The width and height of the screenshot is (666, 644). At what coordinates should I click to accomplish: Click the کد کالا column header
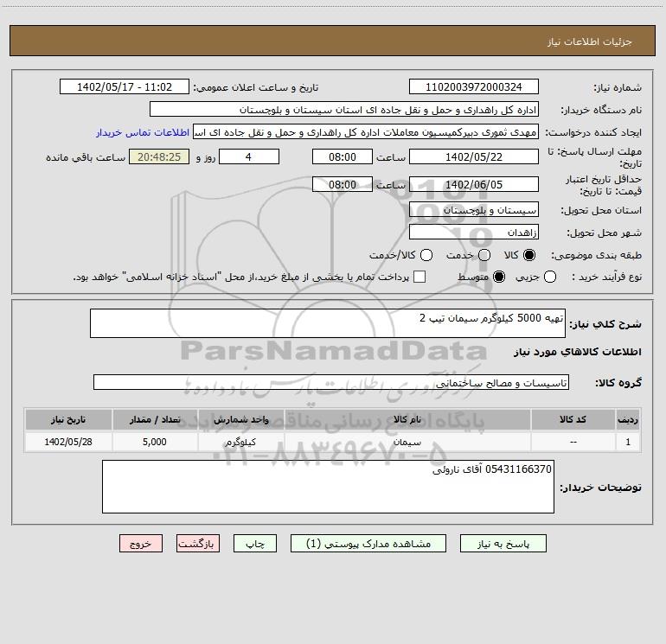click(x=573, y=419)
